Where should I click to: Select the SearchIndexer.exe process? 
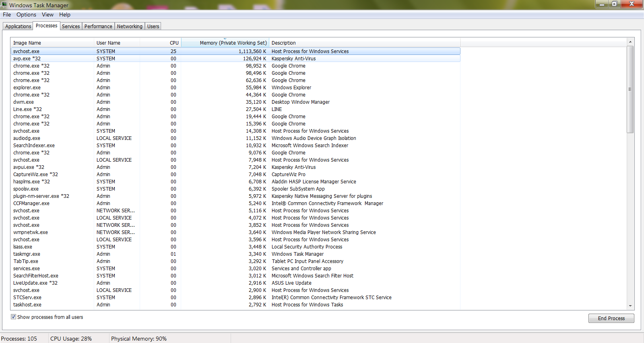pyautogui.click(x=235, y=145)
